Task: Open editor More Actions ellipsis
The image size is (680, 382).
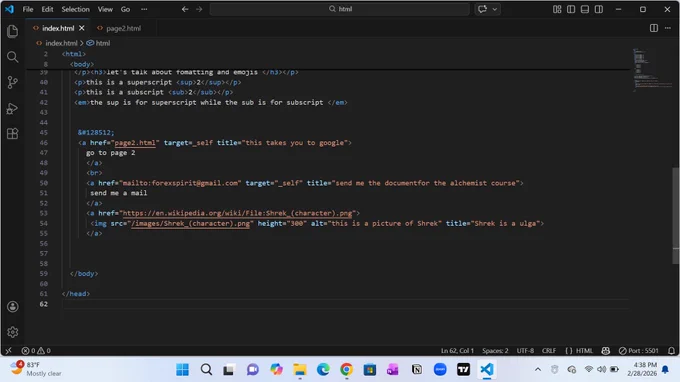Action: pyautogui.click(x=668, y=28)
